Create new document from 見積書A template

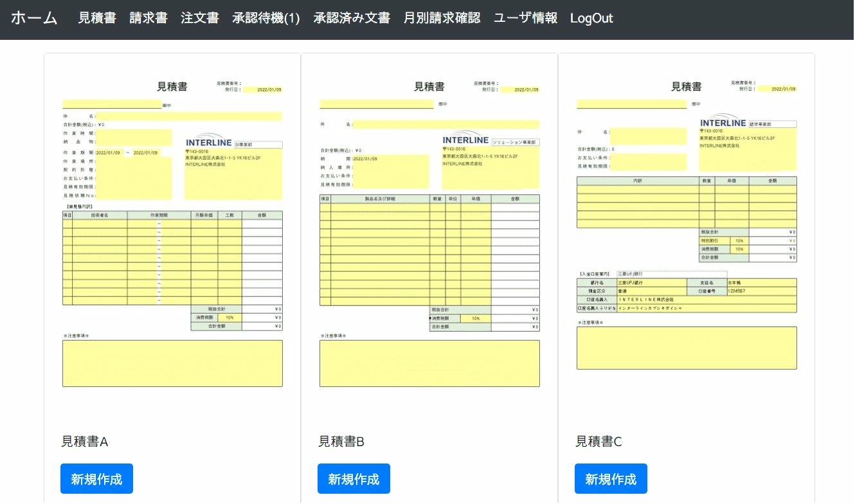coord(96,478)
